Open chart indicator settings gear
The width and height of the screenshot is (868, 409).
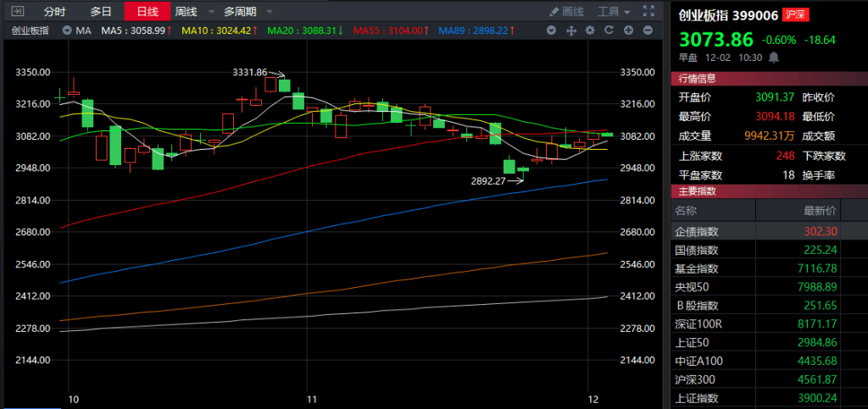point(590,30)
